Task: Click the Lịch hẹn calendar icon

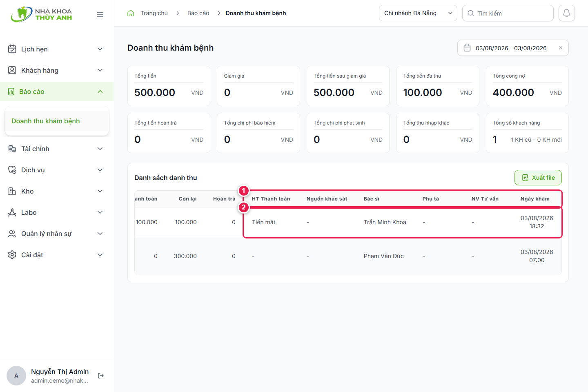Action: (x=12, y=49)
